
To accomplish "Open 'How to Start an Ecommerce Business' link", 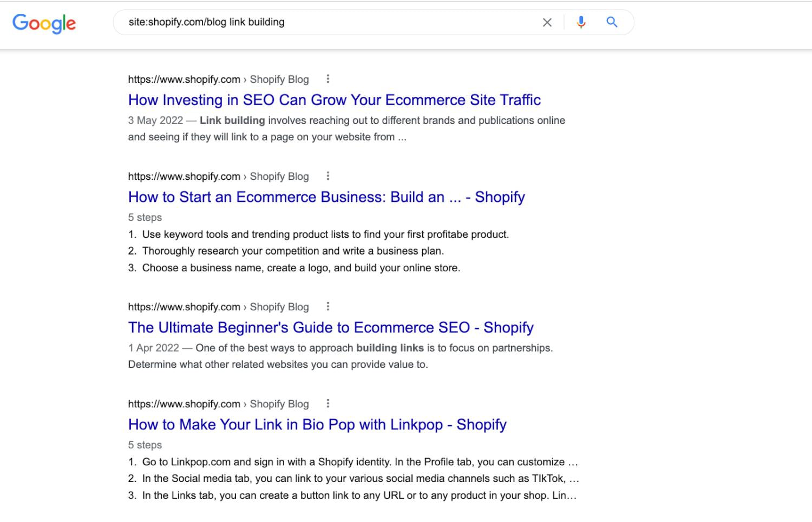I will tap(326, 197).
